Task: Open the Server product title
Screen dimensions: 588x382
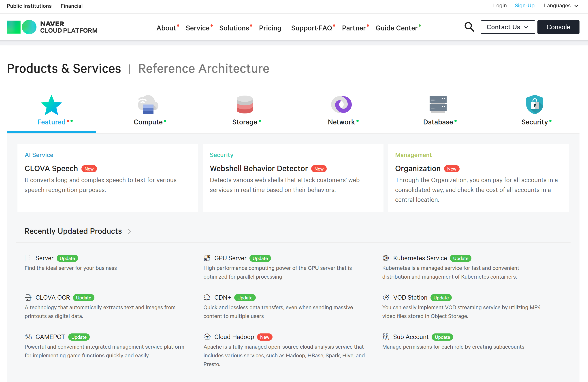Action: pyautogui.click(x=45, y=258)
